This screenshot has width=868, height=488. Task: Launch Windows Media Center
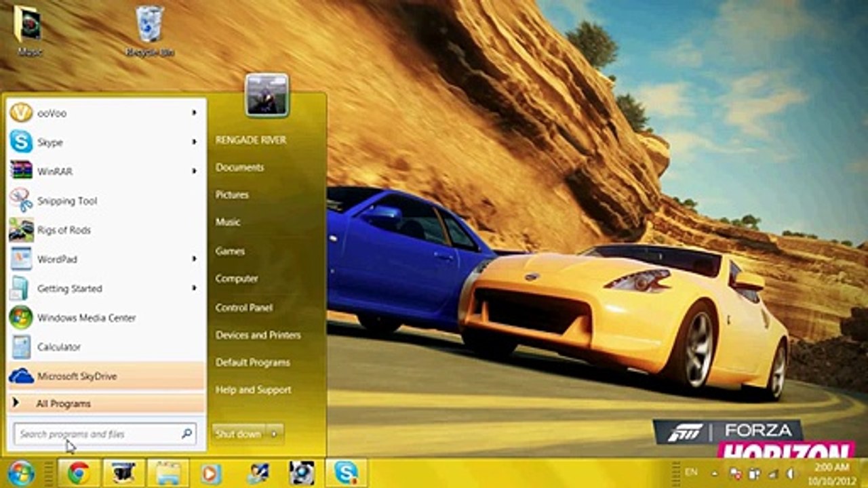click(106, 317)
